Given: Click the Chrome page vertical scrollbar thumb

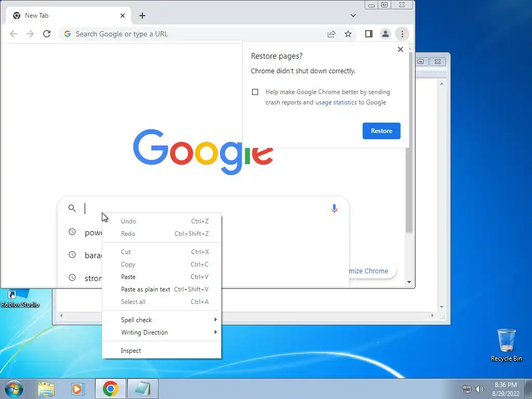Looking at the screenshot, I should tap(409, 142).
